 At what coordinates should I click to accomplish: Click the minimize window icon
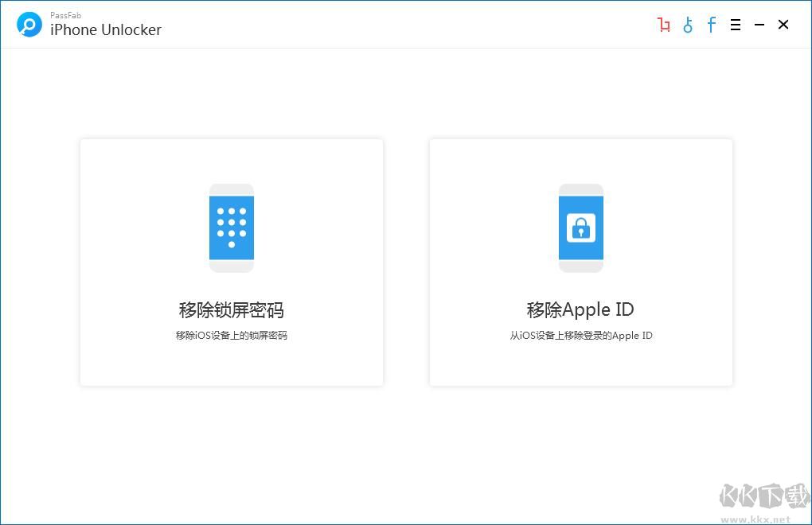point(759,25)
